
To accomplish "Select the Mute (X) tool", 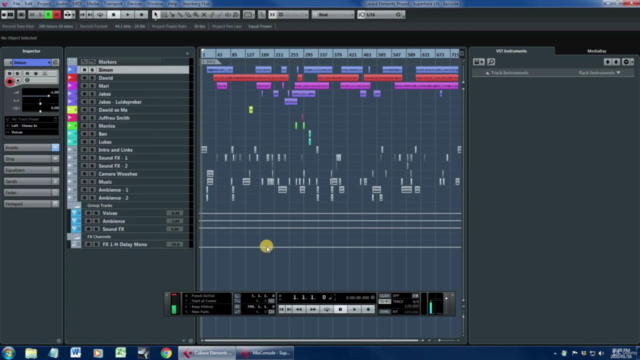I will coord(204,15).
